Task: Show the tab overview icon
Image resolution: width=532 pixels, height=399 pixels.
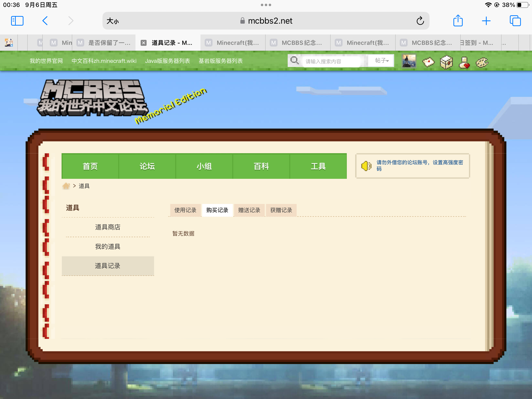Action: click(x=515, y=21)
